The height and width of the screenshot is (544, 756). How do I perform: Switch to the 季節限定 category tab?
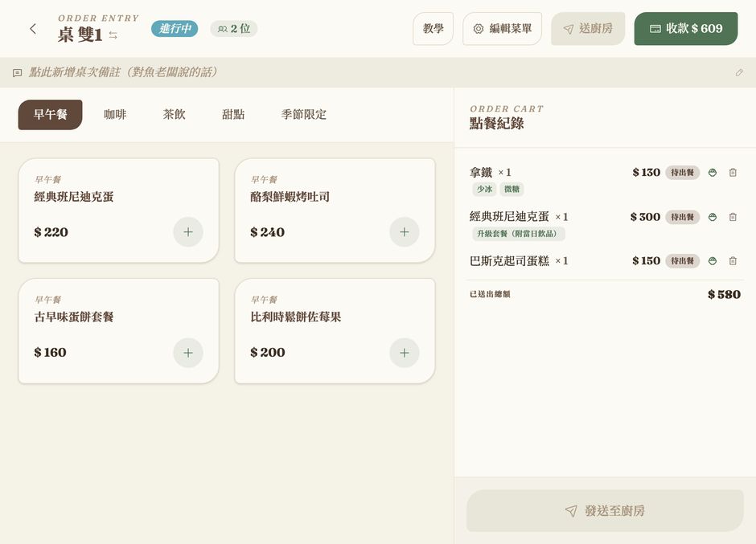304,115
